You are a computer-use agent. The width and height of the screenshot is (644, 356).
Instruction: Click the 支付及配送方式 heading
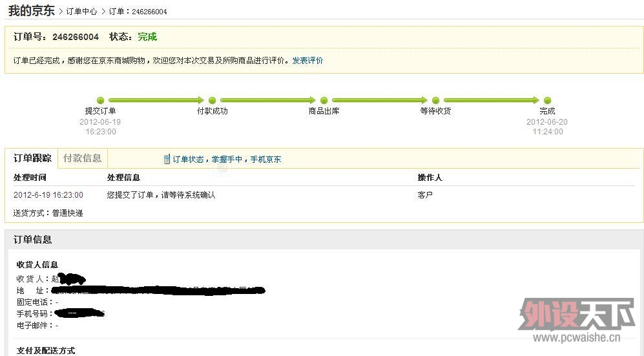46,351
